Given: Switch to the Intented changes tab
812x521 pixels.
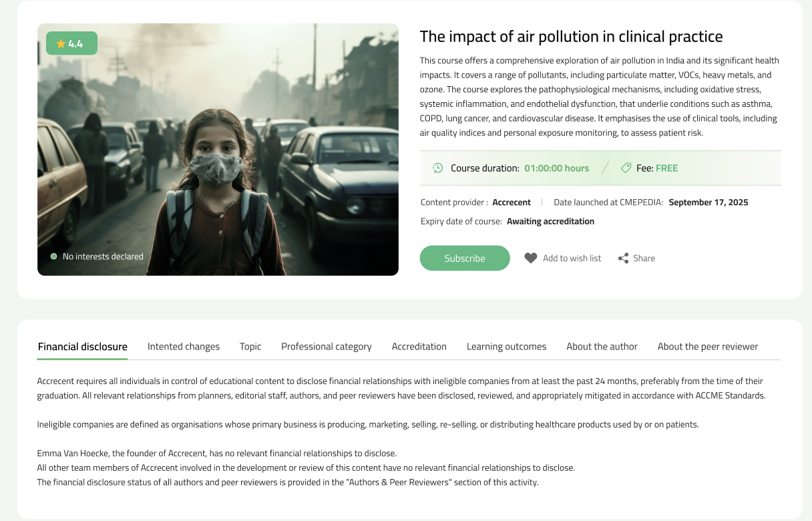Looking at the screenshot, I should 184,347.
